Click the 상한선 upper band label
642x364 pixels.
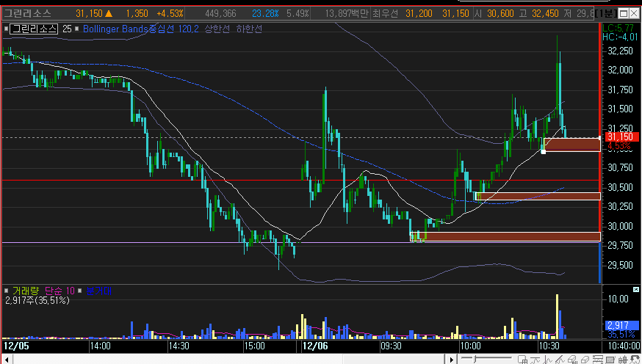(x=217, y=29)
